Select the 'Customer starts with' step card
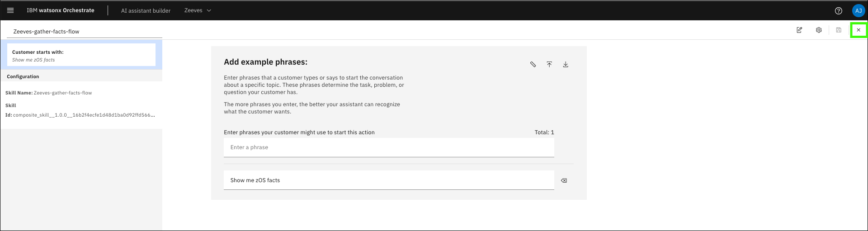This screenshot has height=231, width=868. click(81, 55)
